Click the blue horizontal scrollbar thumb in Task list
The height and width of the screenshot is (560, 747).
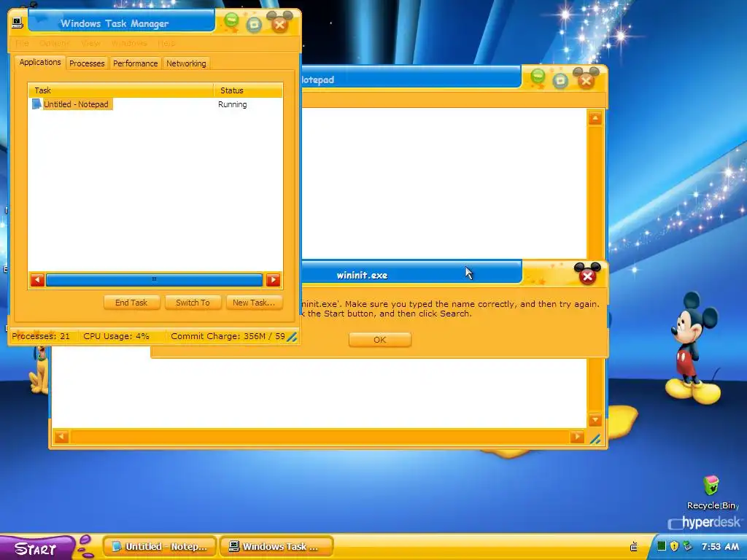pos(154,280)
